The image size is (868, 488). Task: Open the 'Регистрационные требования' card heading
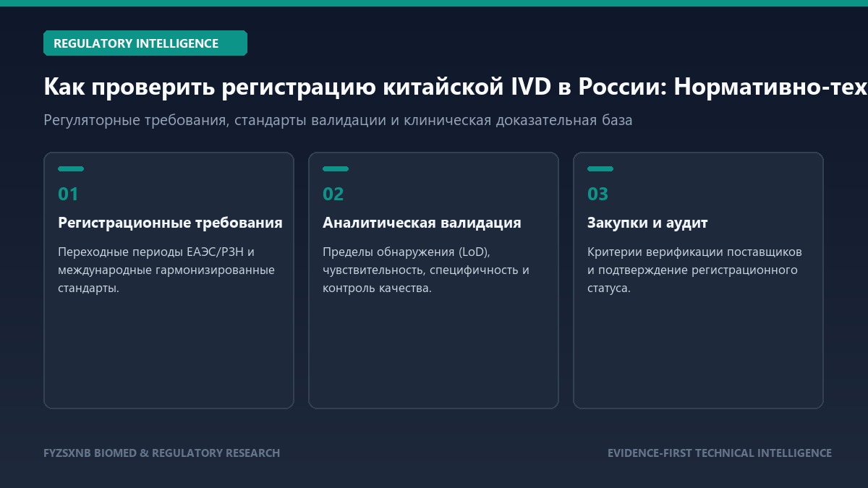(170, 223)
